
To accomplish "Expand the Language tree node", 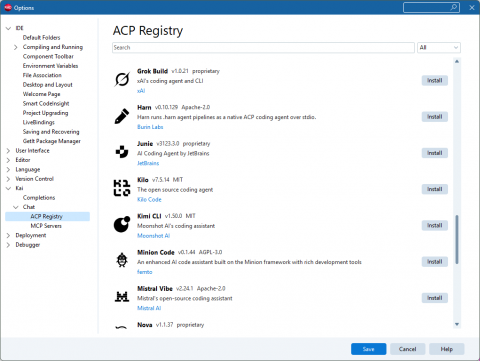I will (8, 170).
